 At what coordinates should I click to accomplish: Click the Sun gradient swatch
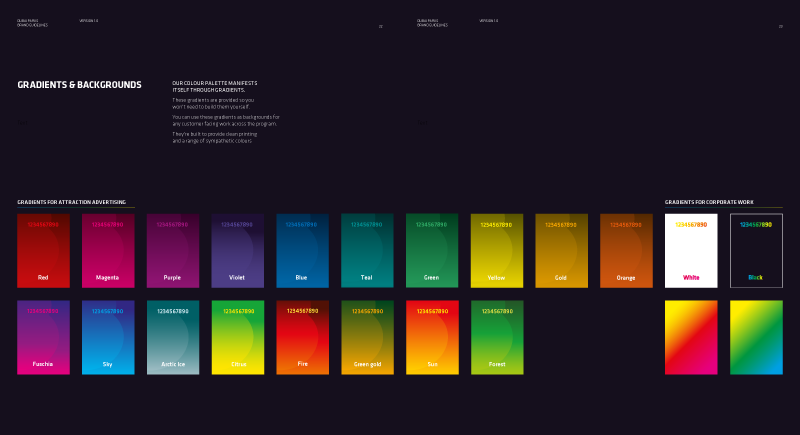click(x=432, y=338)
